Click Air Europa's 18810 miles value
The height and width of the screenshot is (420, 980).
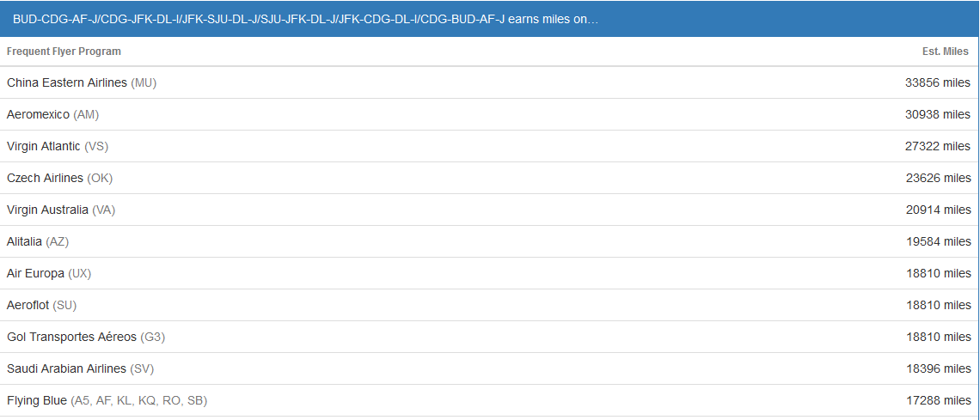coord(939,273)
